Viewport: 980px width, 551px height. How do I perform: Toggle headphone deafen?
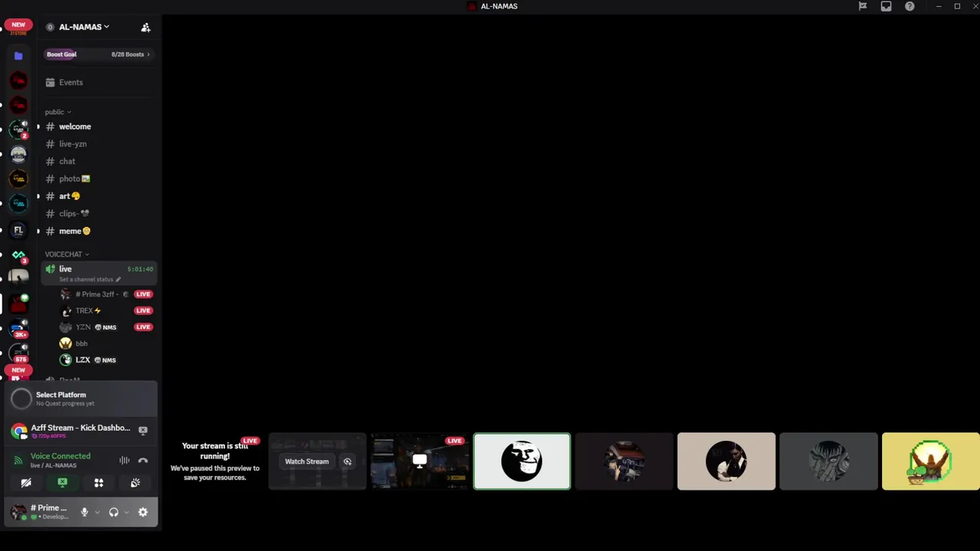(113, 512)
